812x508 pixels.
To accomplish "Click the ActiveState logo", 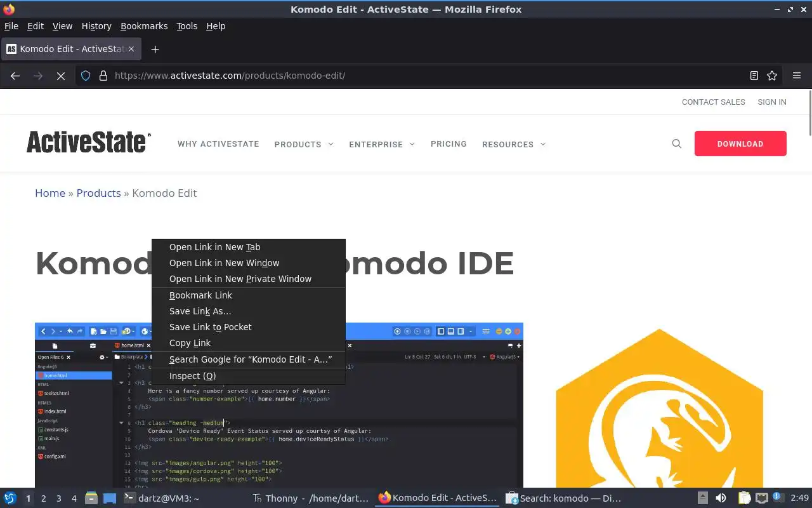I will pyautogui.click(x=89, y=142).
